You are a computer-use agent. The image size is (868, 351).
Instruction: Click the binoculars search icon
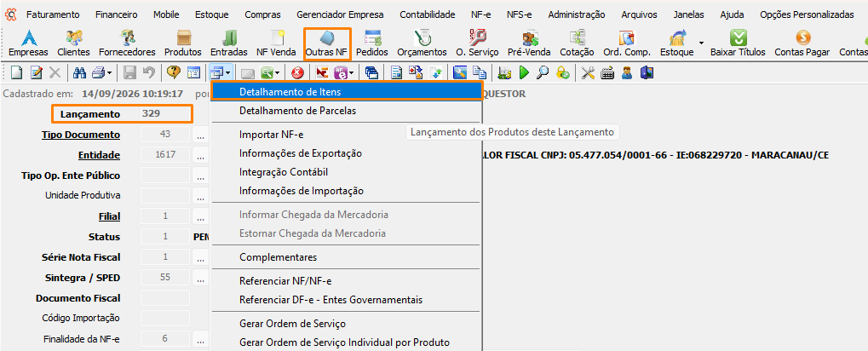click(80, 72)
